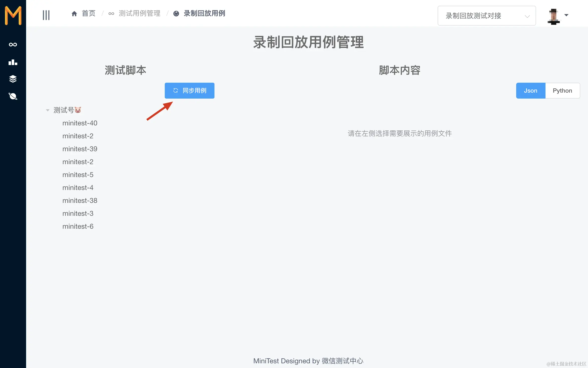Expand the user menu caret arrow
Screen dimensions: 588x368
coord(566,15)
